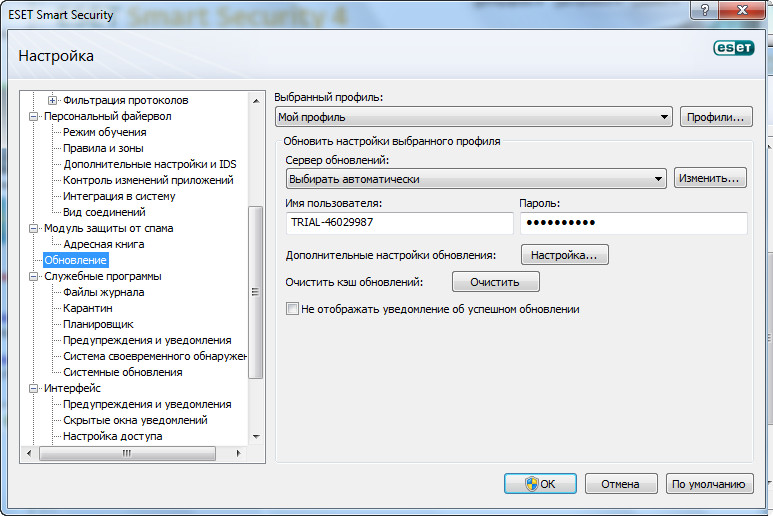Select 'Интеграция в систему' item
This screenshot has height=516, width=773.
click(x=119, y=196)
